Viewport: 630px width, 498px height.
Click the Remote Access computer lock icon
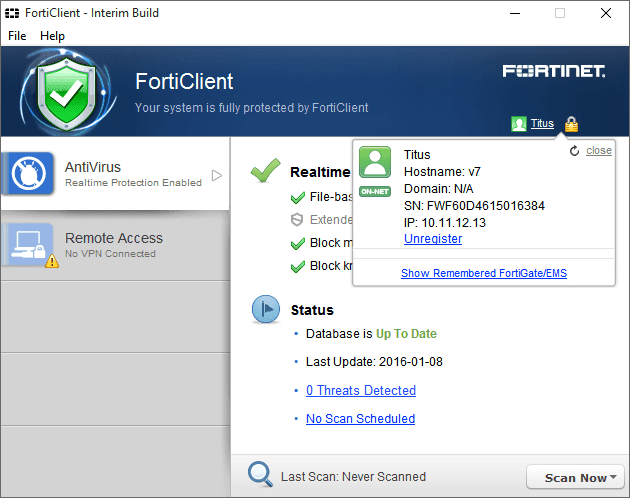28,244
